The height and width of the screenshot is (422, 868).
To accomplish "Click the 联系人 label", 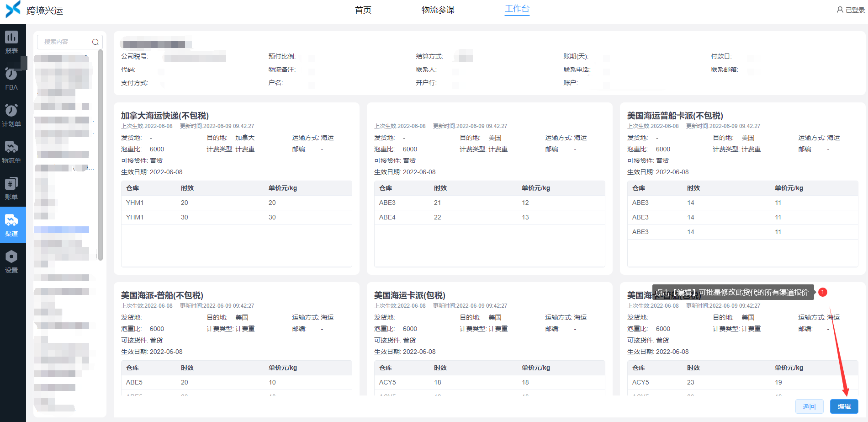I will coord(427,69).
